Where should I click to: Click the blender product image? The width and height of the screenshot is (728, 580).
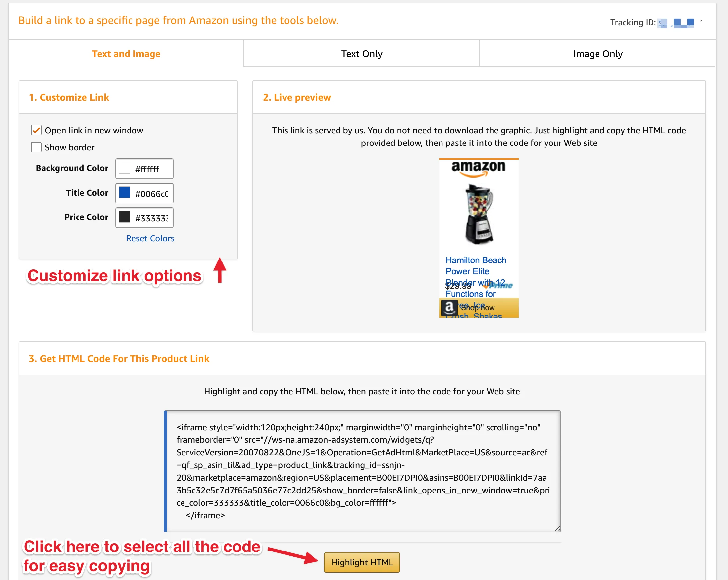[479, 214]
